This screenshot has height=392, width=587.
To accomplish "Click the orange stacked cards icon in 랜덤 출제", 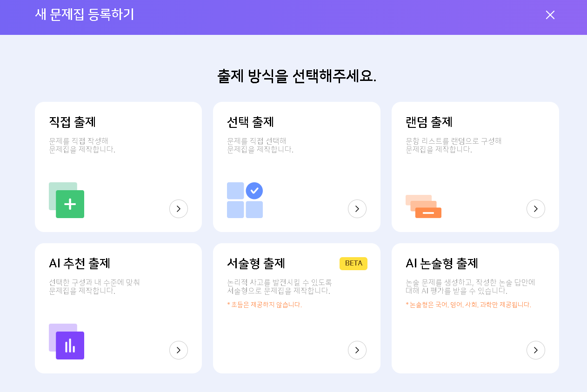I will click(423, 206).
